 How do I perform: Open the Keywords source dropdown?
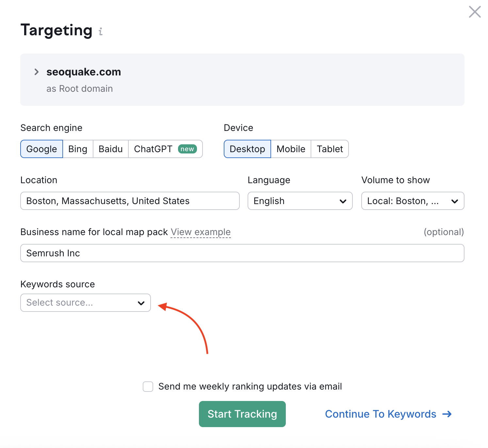(x=86, y=303)
